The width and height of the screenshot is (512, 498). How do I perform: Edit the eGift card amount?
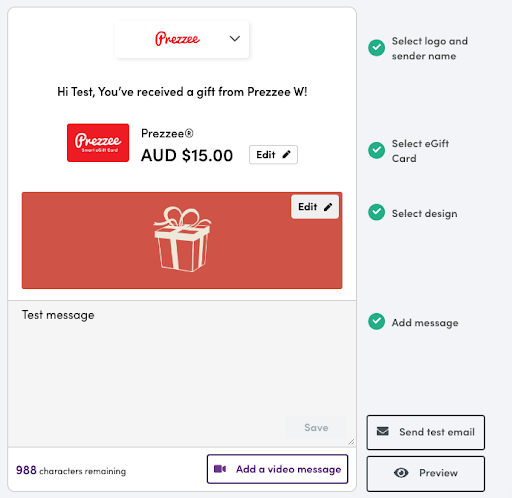click(x=273, y=155)
